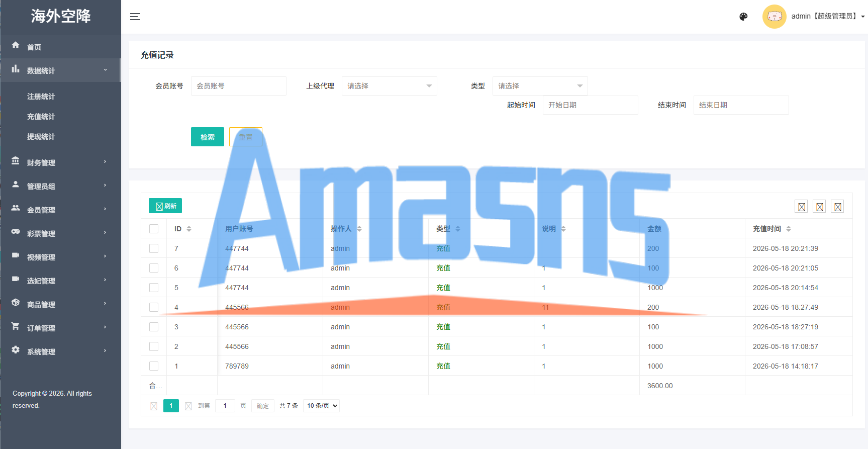Click the 选妃管理 video icon
Screen dimensions: 868x449
tap(16, 279)
